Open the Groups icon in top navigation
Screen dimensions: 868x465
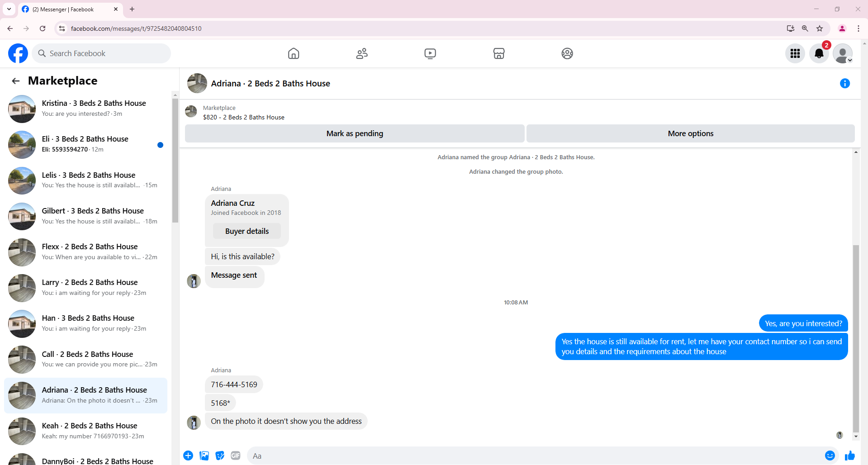pos(567,53)
